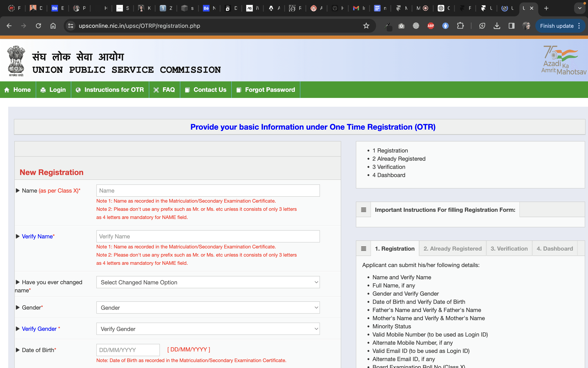Click the Finish update button
This screenshot has width=588, height=368.
tap(560, 26)
